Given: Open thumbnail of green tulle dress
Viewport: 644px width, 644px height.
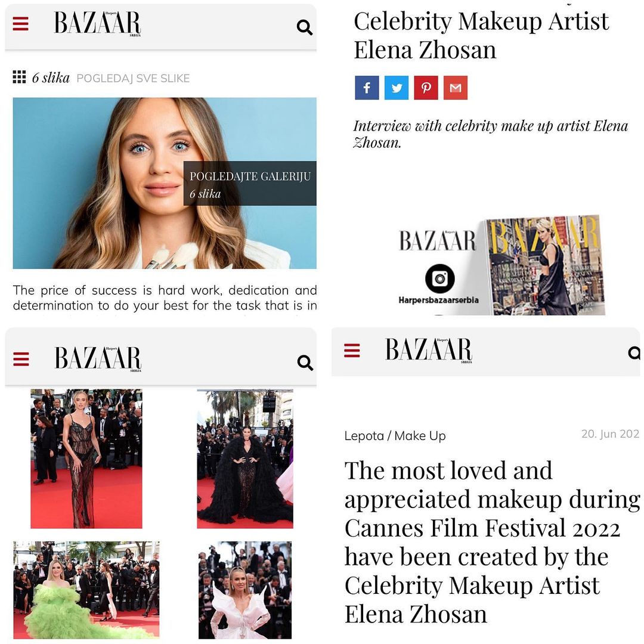Looking at the screenshot, I should pyautogui.click(x=86, y=590).
